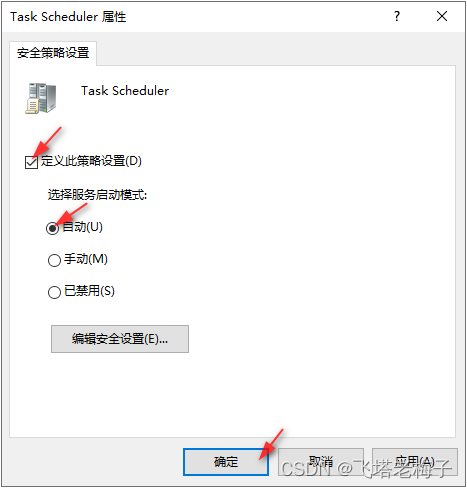Screen dimensions: 467x488
Task: Cancel via the 取消 button
Action: click(321, 462)
